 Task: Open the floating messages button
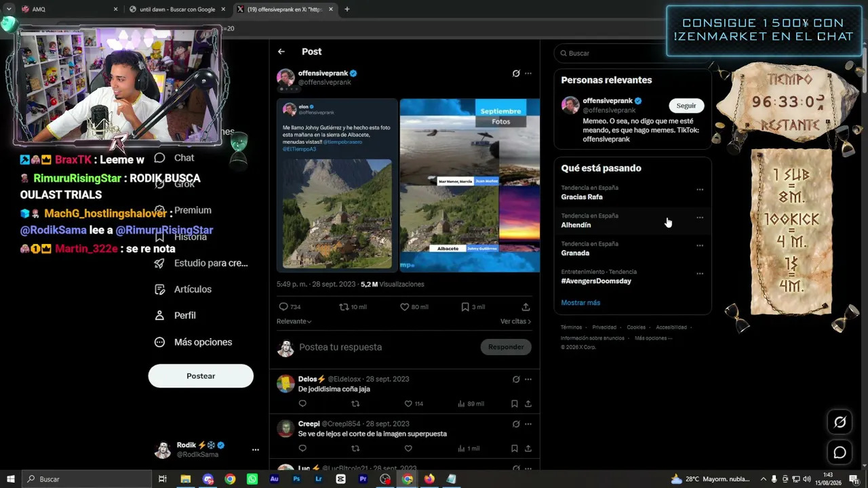(840, 453)
